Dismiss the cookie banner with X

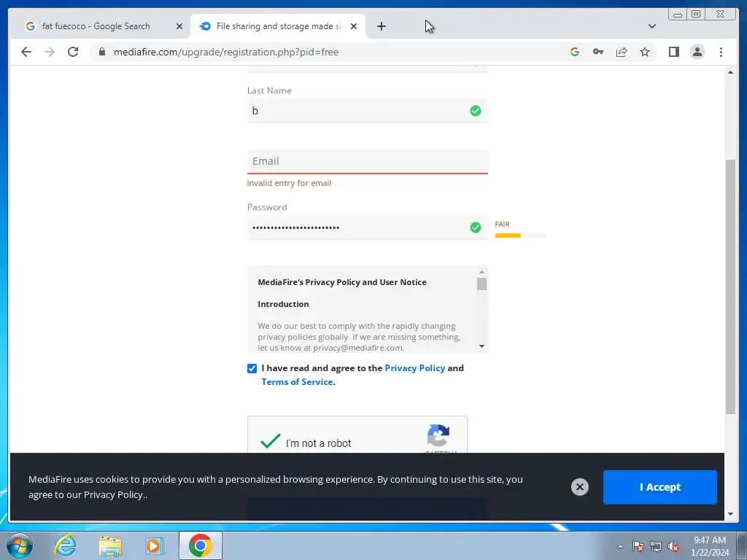580,486
